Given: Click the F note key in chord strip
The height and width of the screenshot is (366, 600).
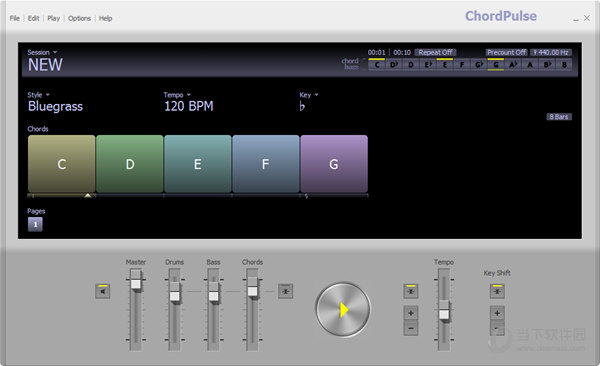Looking at the screenshot, I should click(x=462, y=65).
